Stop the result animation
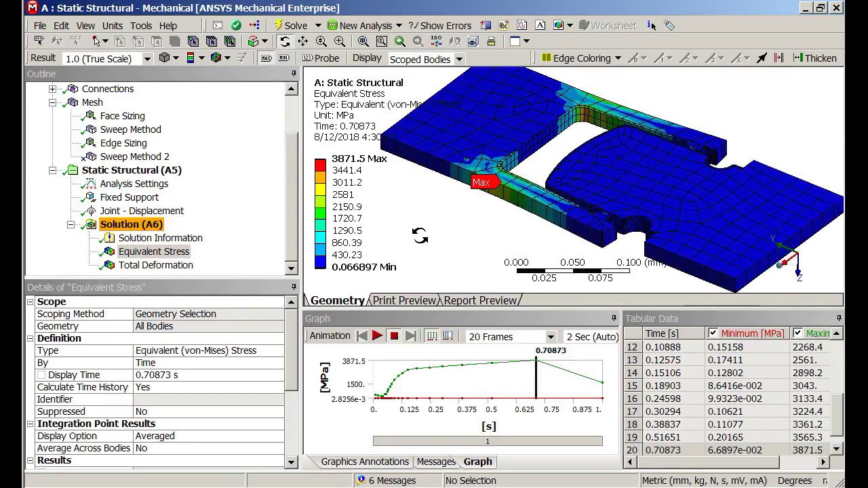 [394, 336]
